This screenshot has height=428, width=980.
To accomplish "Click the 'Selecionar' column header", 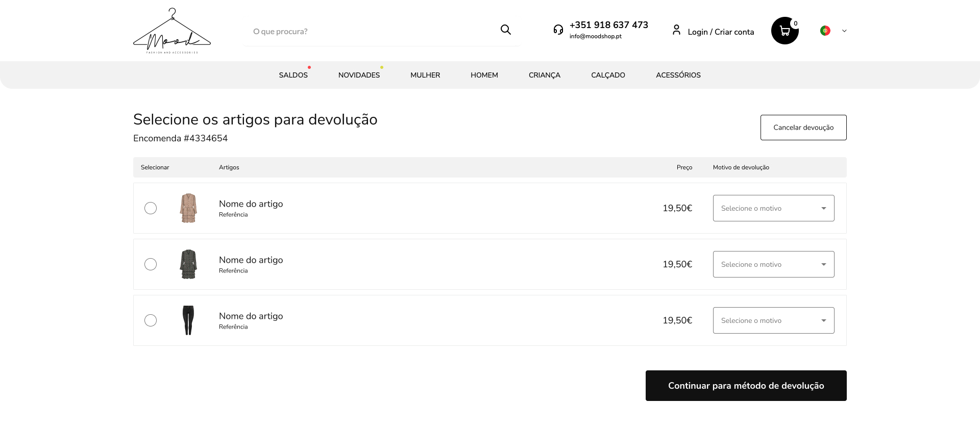I will pos(155,167).
